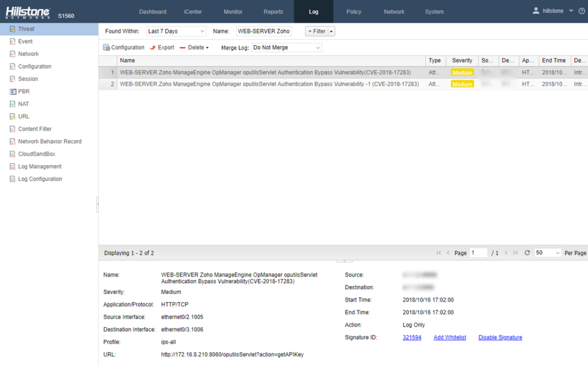Click the Disable Signature link

tap(500, 337)
